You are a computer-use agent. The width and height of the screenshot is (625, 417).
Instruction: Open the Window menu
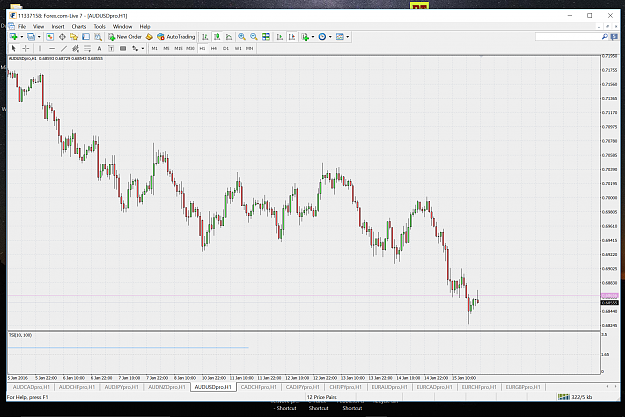click(122, 27)
